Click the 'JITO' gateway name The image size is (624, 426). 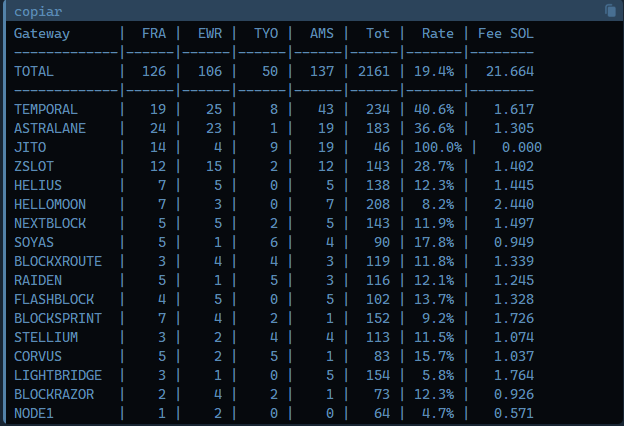tap(30, 148)
